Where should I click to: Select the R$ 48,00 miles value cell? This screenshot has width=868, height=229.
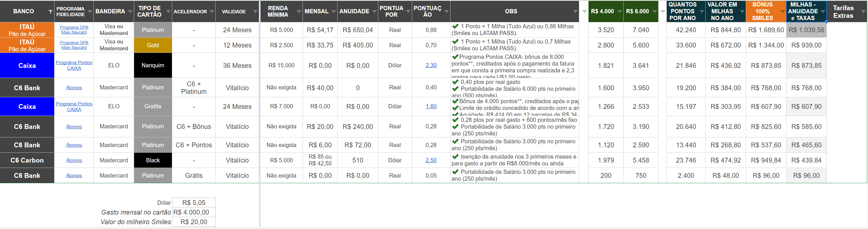click(726, 175)
